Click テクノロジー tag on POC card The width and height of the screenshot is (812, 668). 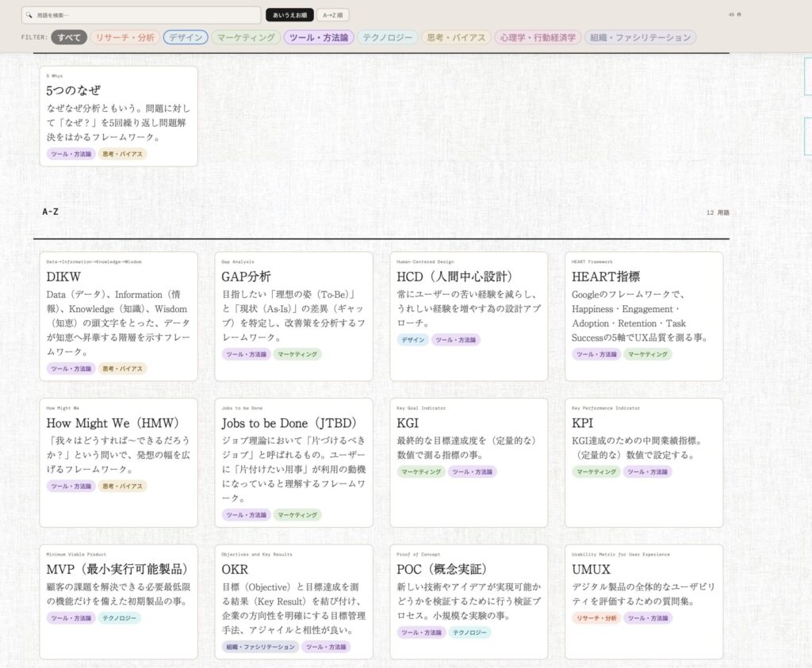[x=469, y=632]
